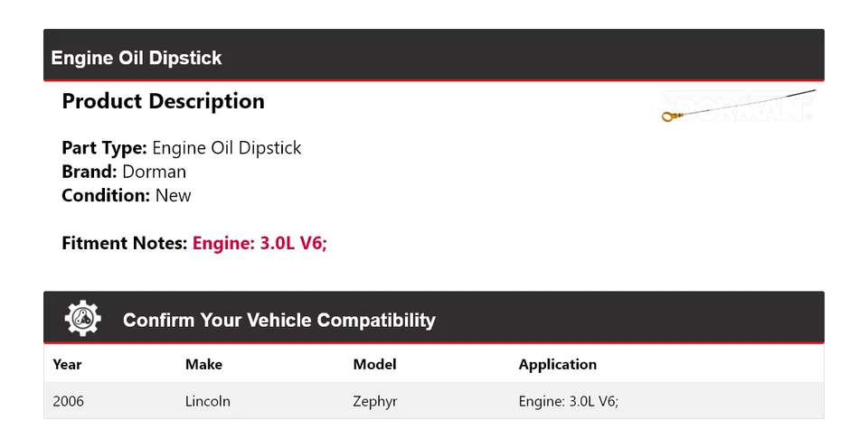Click the red Engine: 3.0L V6 fitment note

(x=259, y=243)
